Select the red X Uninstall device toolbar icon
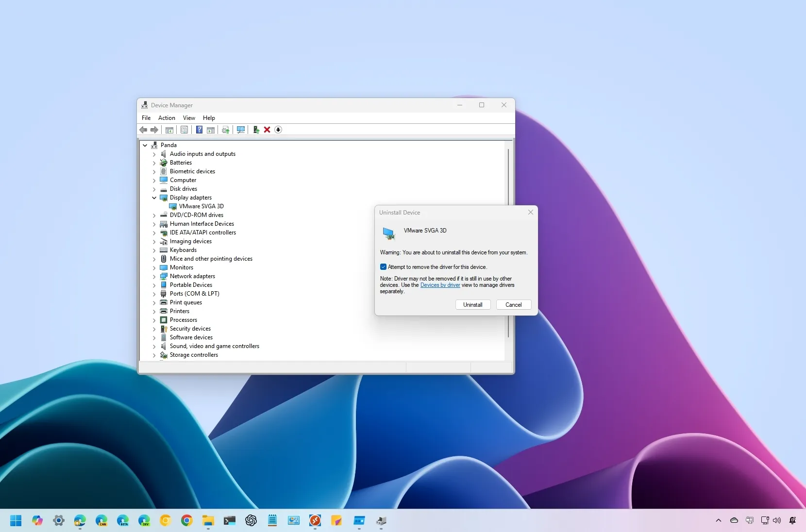 (x=267, y=130)
